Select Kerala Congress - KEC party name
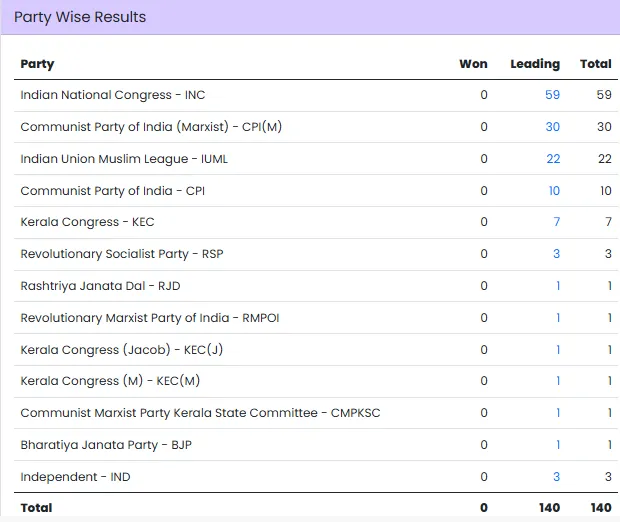 click(87, 222)
